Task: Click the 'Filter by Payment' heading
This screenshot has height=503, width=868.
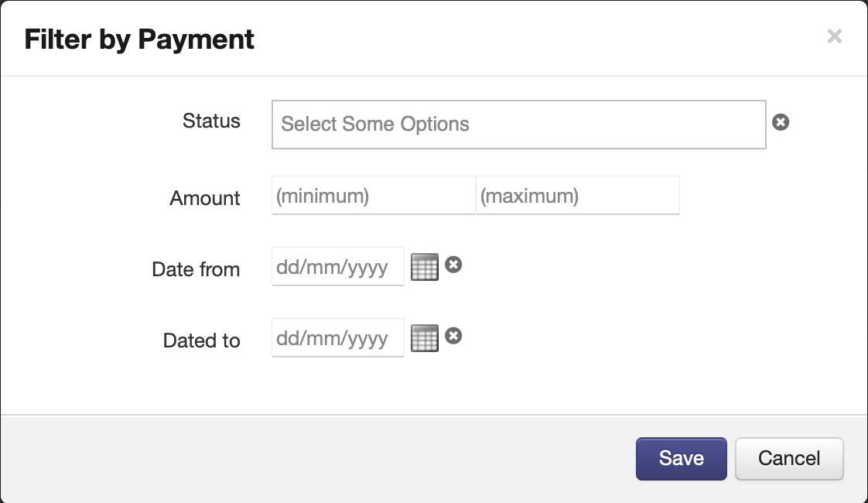Action: pyautogui.click(x=139, y=39)
